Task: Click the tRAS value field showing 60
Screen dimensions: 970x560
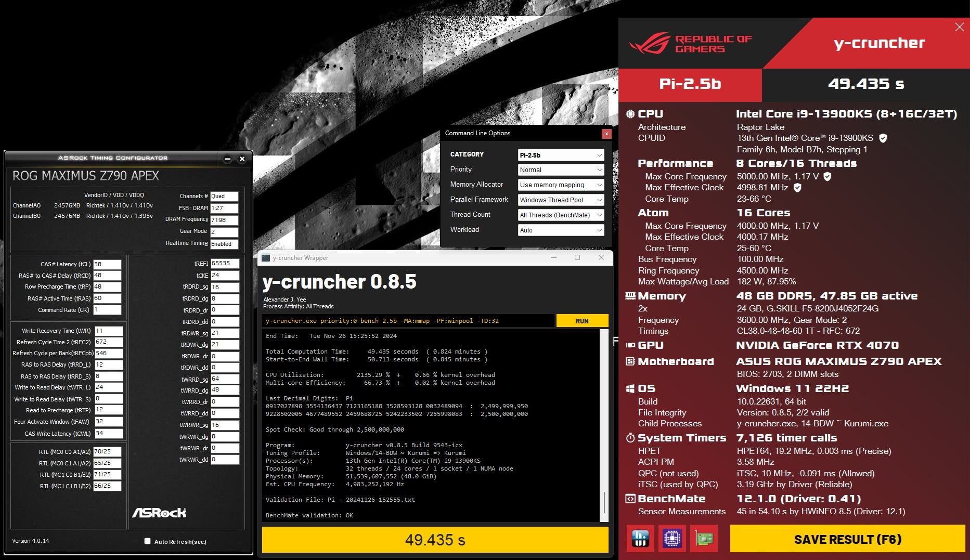Action: [x=107, y=298]
